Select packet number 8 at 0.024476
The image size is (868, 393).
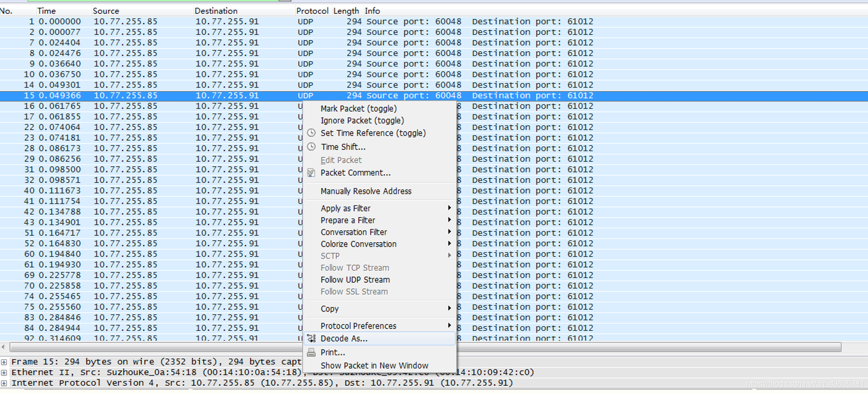click(434, 53)
